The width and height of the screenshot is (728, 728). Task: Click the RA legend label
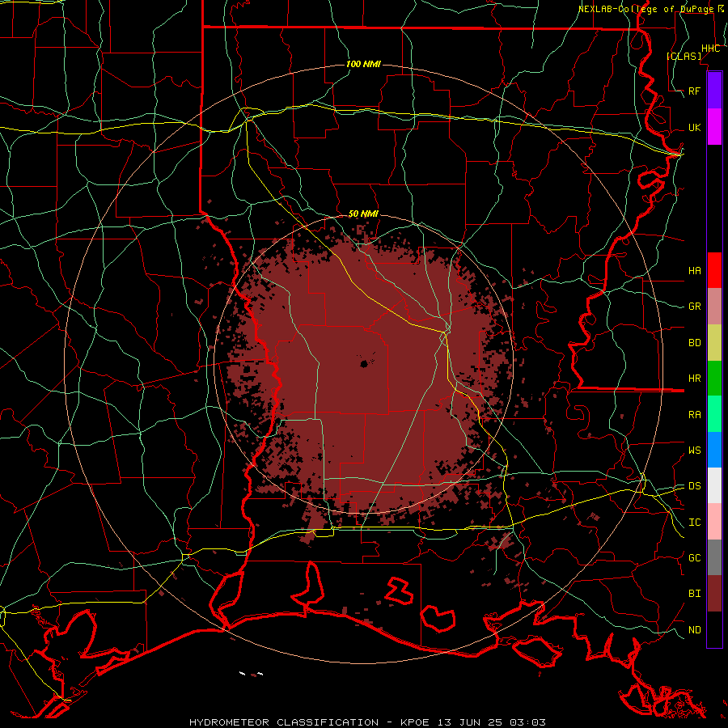[695, 415]
